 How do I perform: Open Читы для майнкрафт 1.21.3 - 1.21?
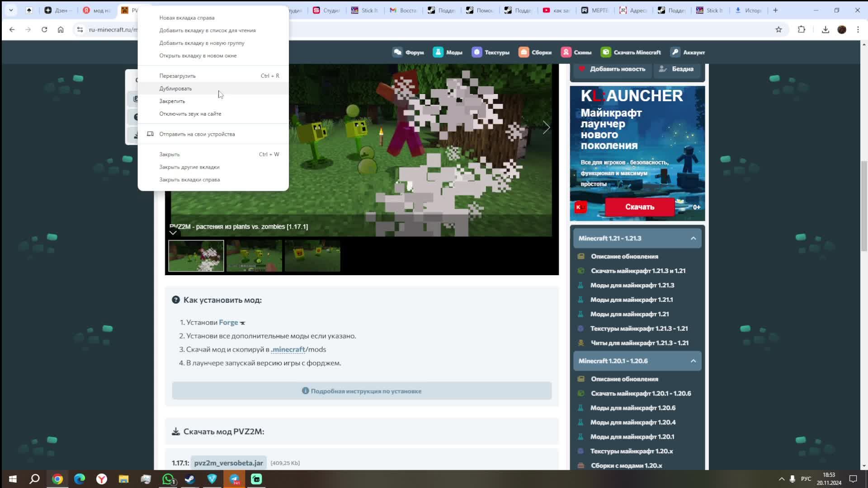click(x=640, y=343)
